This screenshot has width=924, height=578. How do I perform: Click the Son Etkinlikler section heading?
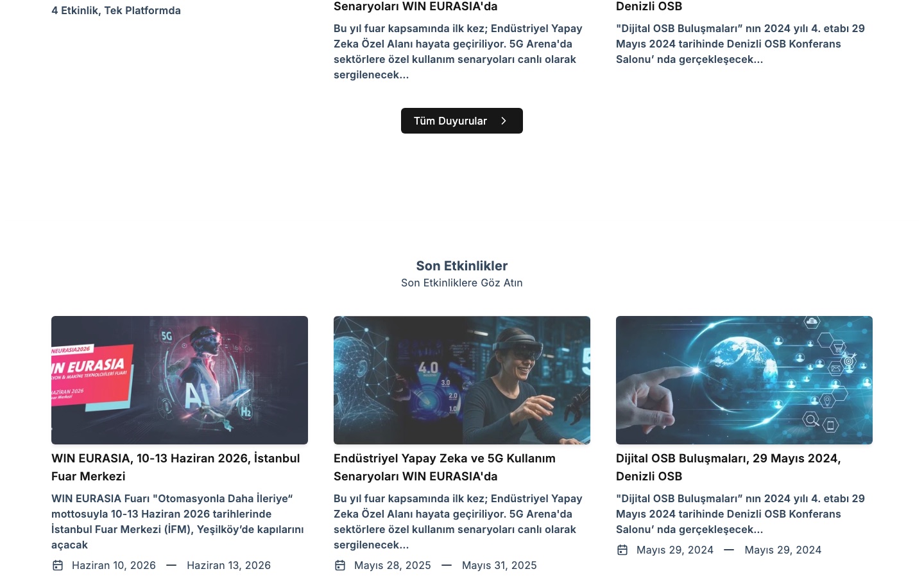pyautogui.click(x=462, y=266)
